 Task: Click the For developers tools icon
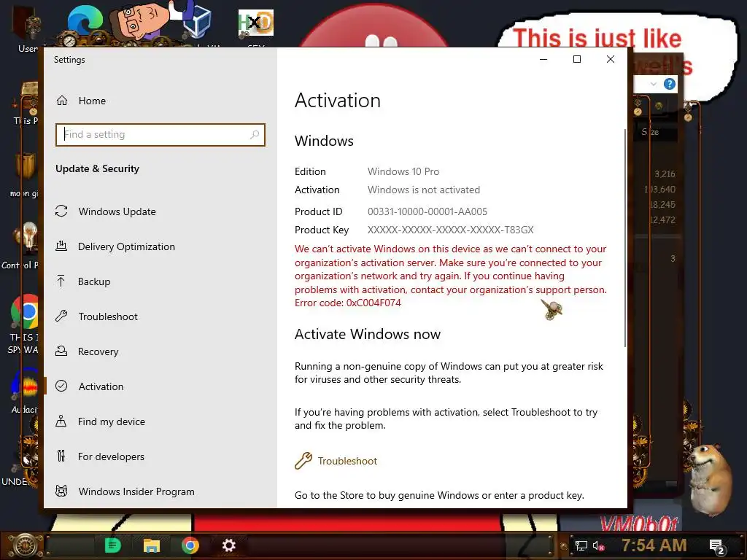tap(61, 456)
